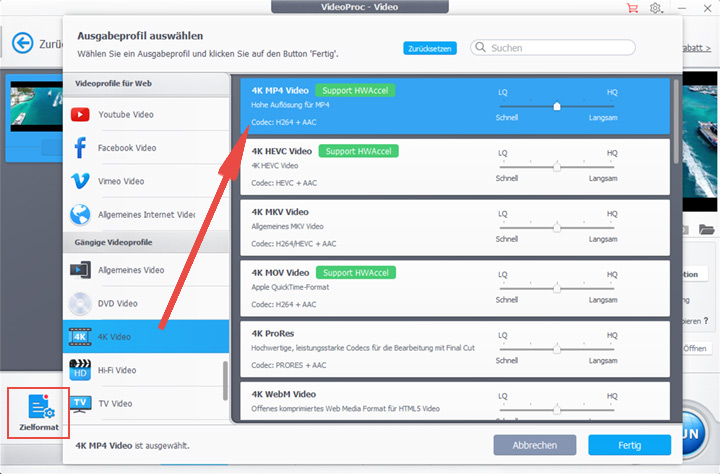Viewport: 720px width, 474px height.
Task: Select DVD Video category
Action: (x=146, y=304)
